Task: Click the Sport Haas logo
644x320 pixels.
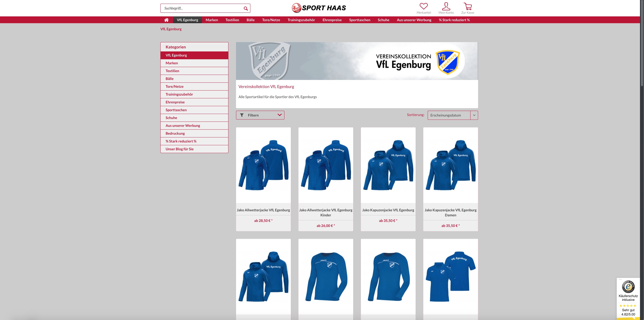Action: coord(319,8)
